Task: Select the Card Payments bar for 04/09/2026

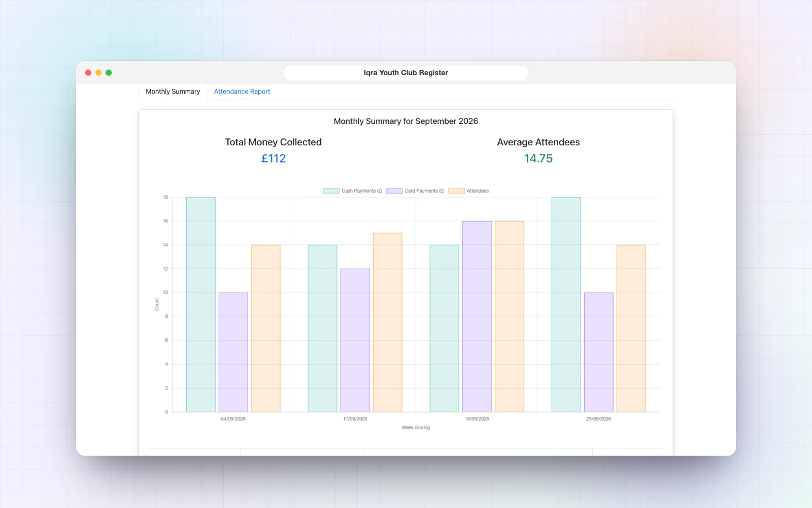Action: click(x=233, y=352)
